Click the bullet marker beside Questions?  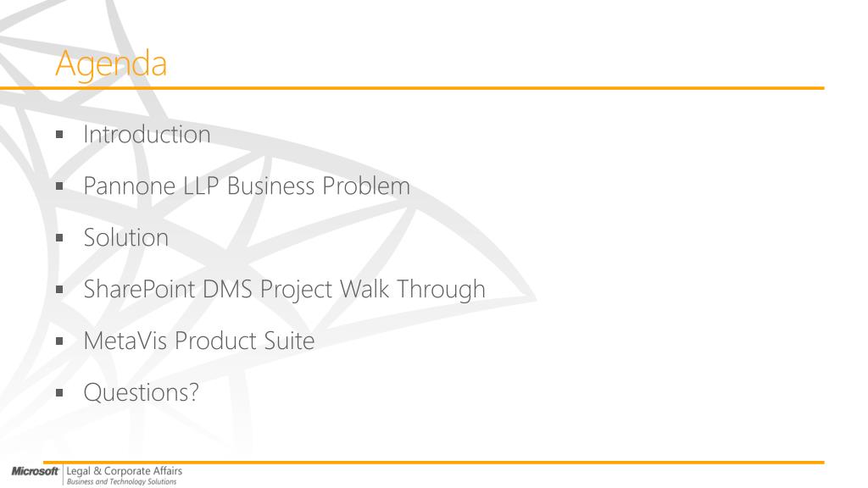tap(59, 393)
